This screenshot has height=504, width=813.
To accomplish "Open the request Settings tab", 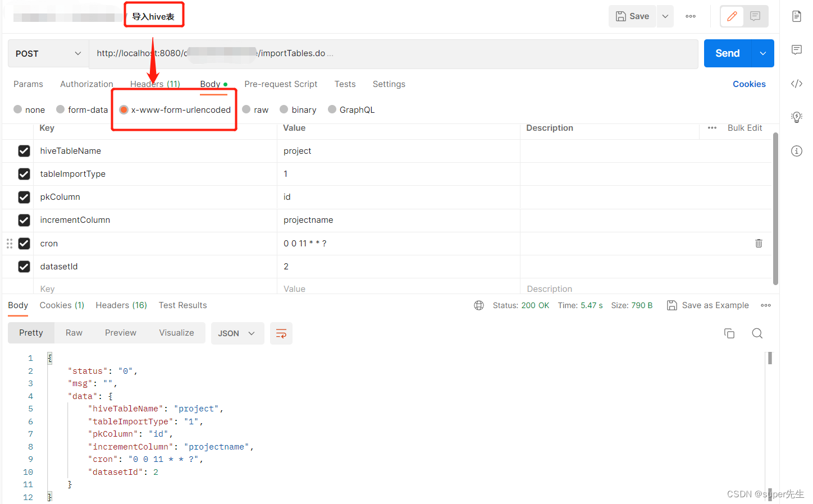I will pos(389,84).
